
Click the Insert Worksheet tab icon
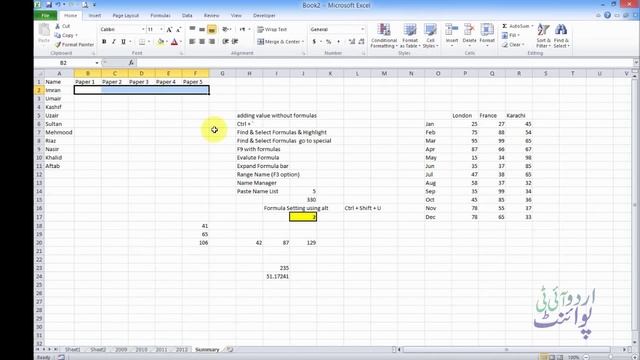(230, 349)
